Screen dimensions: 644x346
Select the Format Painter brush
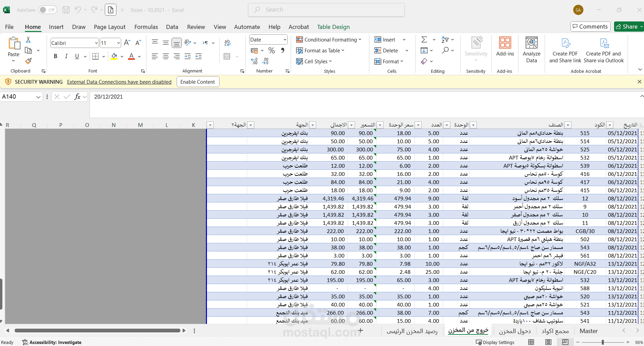pos(29,61)
